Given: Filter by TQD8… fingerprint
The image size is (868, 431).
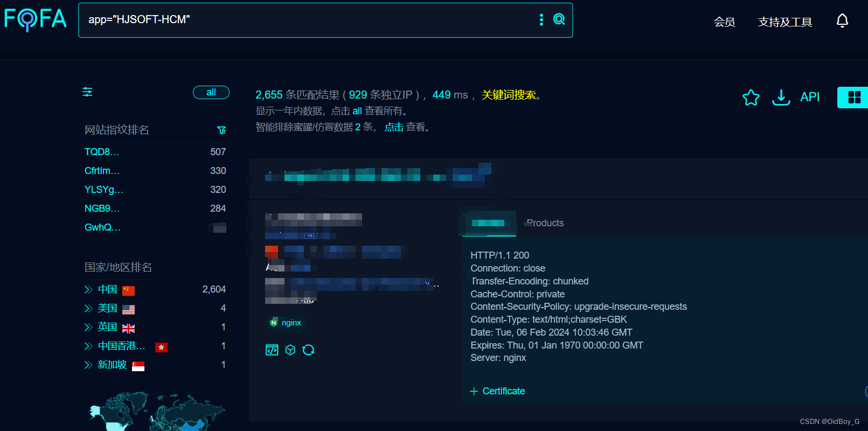Looking at the screenshot, I should [x=102, y=152].
